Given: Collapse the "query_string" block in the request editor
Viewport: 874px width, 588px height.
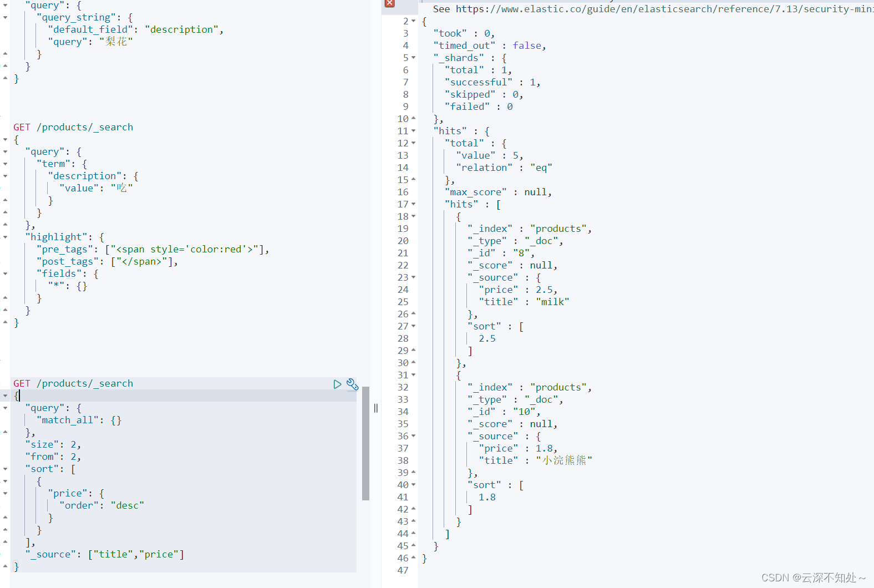Looking at the screenshot, I should (x=5, y=18).
